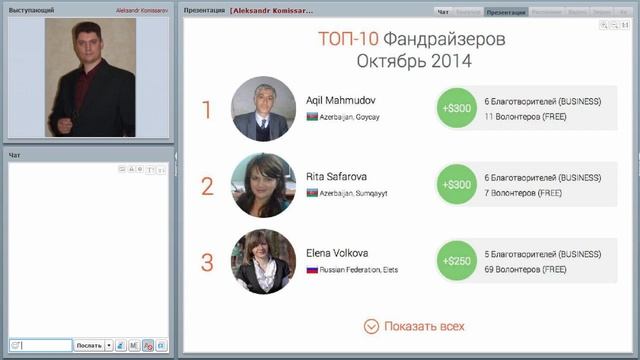Click the rank number 1
This screenshot has width=640, height=360.
207,110
